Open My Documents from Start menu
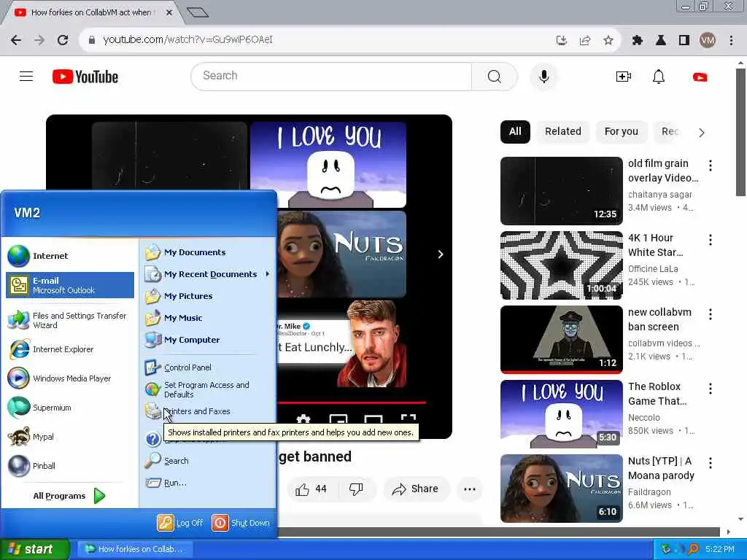 [208, 252]
